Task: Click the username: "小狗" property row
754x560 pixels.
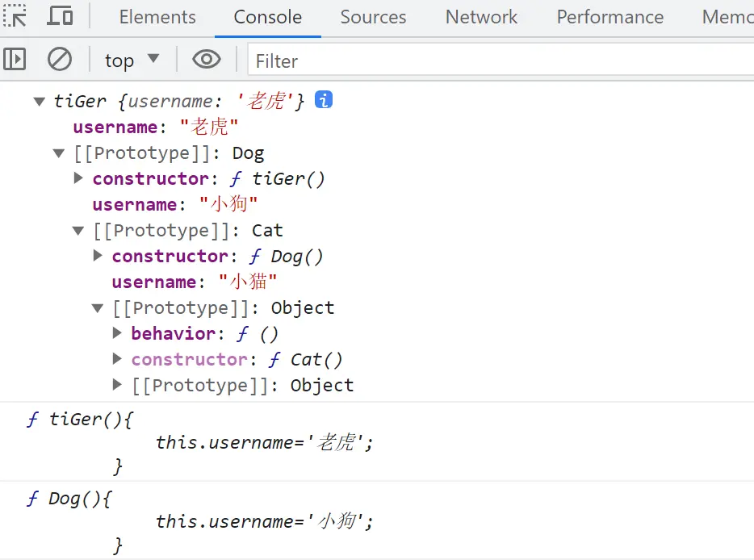Action: (x=175, y=205)
